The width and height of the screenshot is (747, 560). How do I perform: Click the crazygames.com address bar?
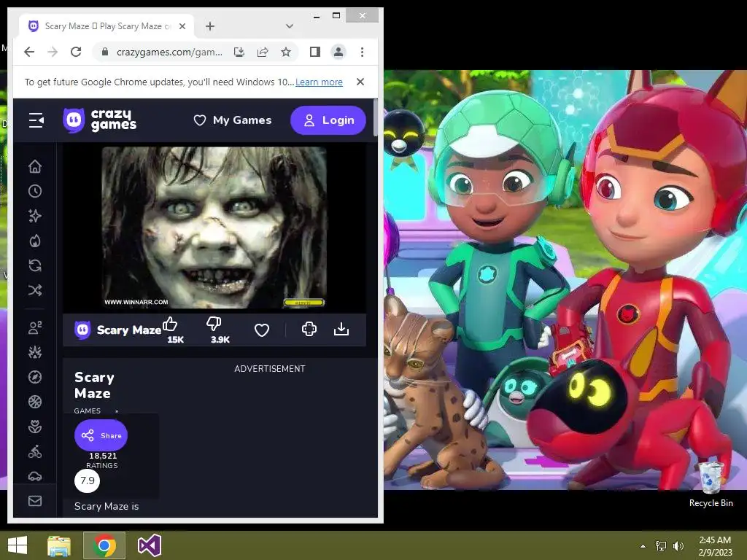169,52
